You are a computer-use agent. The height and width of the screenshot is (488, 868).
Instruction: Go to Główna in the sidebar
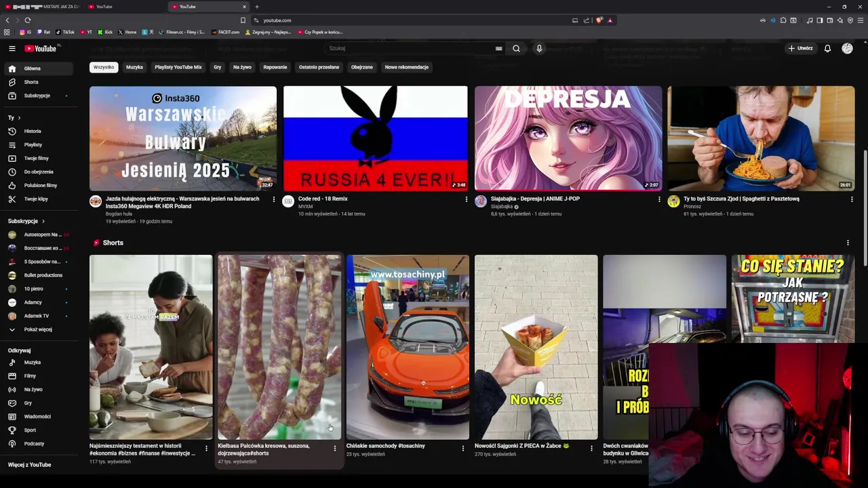pyautogui.click(x=39, y=68)
